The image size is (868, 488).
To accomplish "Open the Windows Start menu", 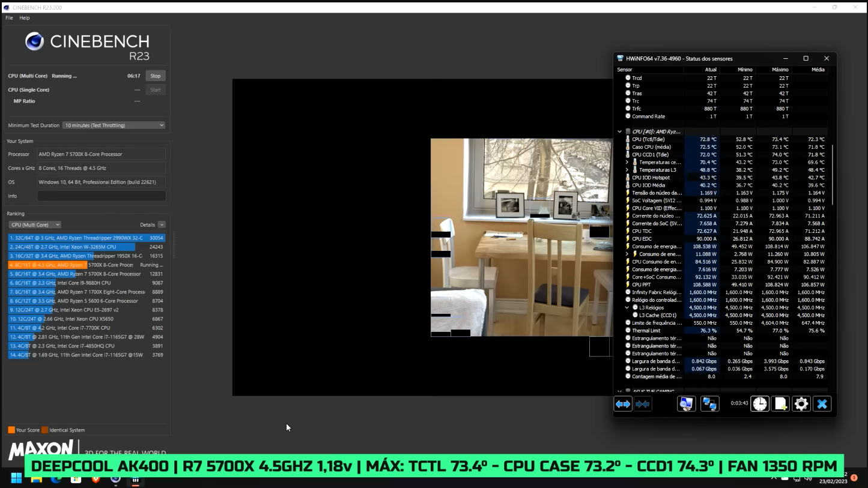I will (x=16, y=478).
